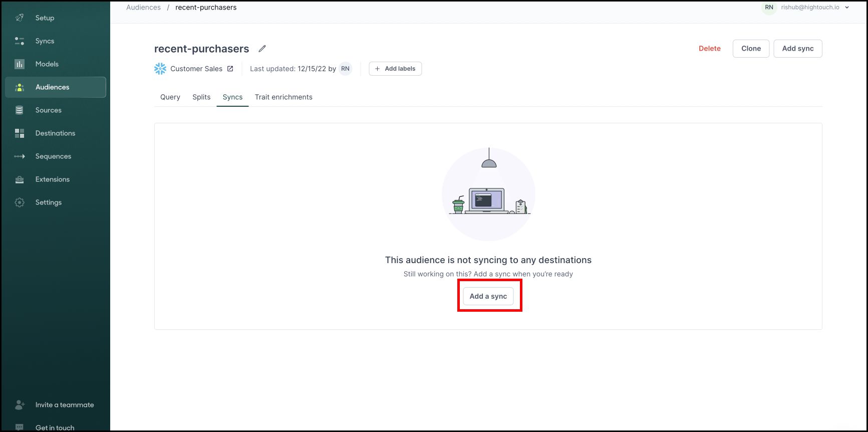Screen dimensions: 868x432
Task: Click the Add labels button
Action: click(395, 69)
